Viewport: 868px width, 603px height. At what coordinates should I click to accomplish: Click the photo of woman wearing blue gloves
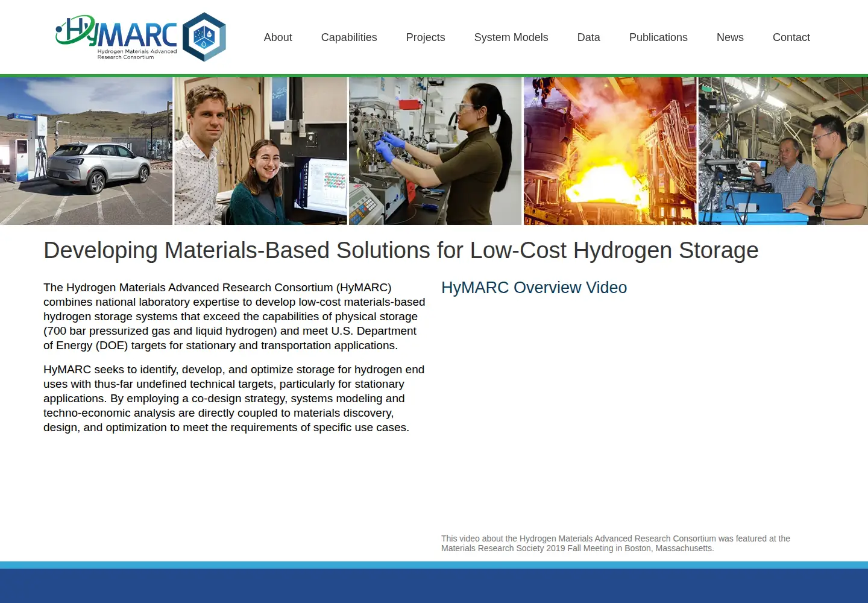pyautogui.click(x=435, y=151)
